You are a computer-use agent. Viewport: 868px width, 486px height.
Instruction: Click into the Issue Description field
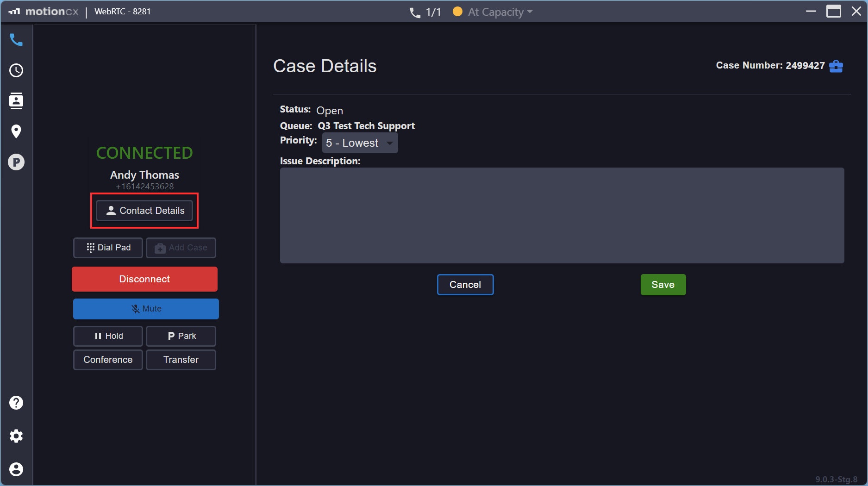pos(562,215)
